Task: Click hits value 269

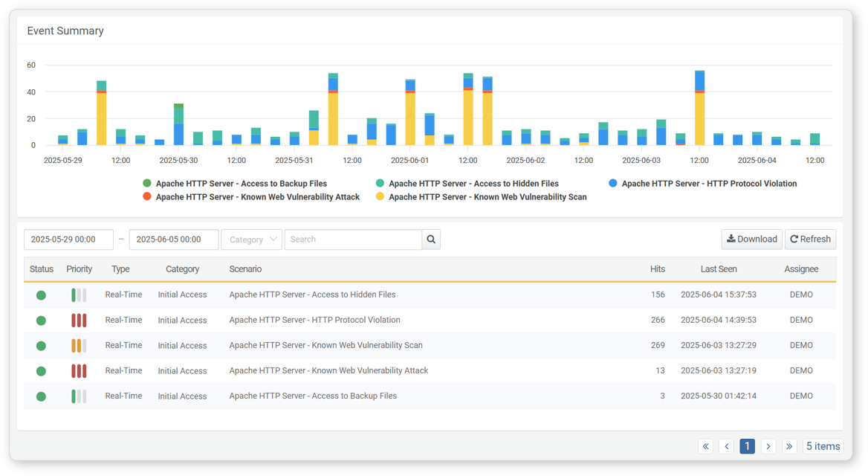Action: pos(658,345)
